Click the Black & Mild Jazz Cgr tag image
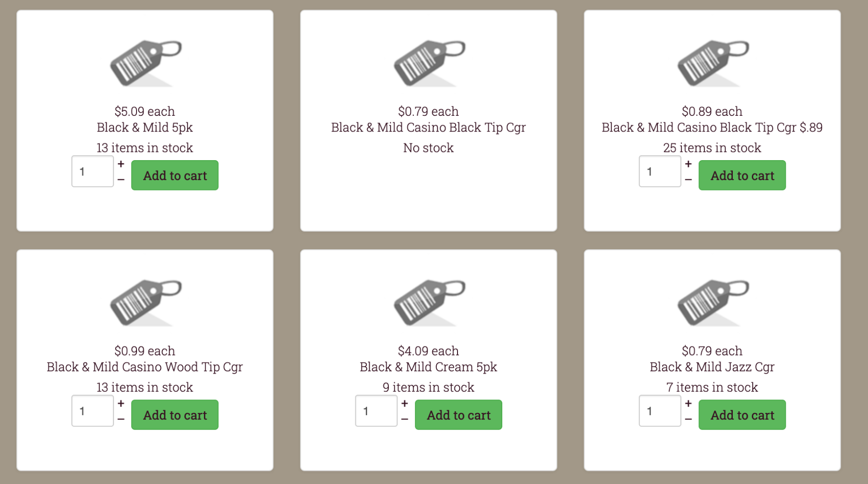The width and height of the screenshot is (868, 484). 712,303
